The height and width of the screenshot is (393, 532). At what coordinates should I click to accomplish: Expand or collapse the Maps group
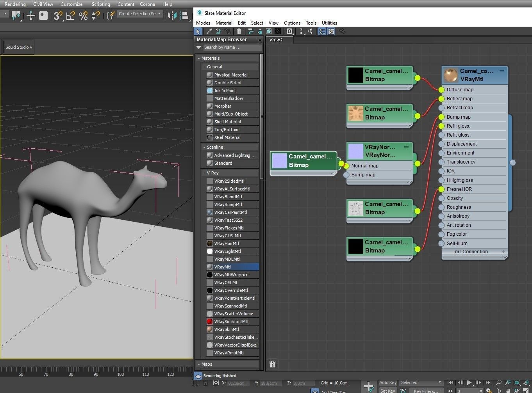coord(199,364)
